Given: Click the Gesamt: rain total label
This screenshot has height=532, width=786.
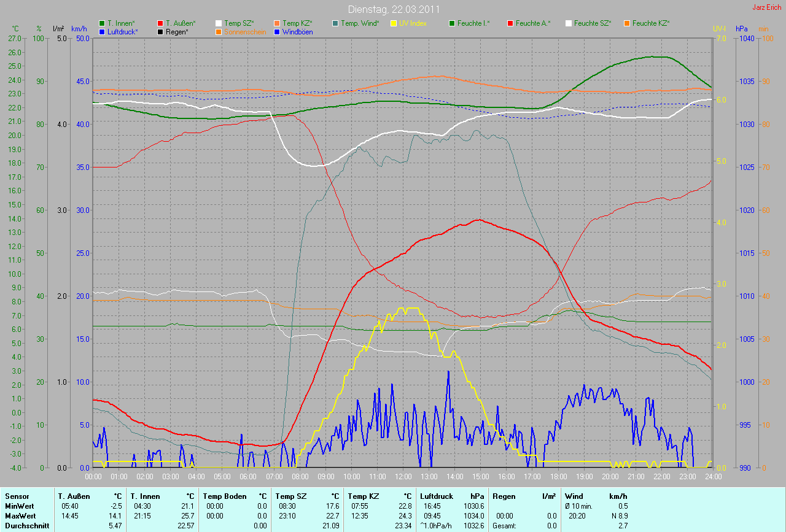Looking at the screenshot, I should coord(505,525).
